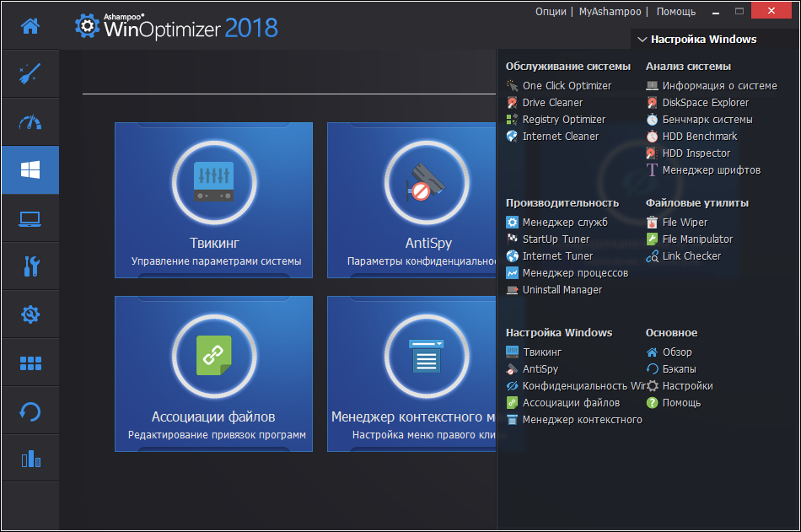The image size is (801, 532).
Task: Click the File Wiper trash icon
Action: (x=652, y=223)
